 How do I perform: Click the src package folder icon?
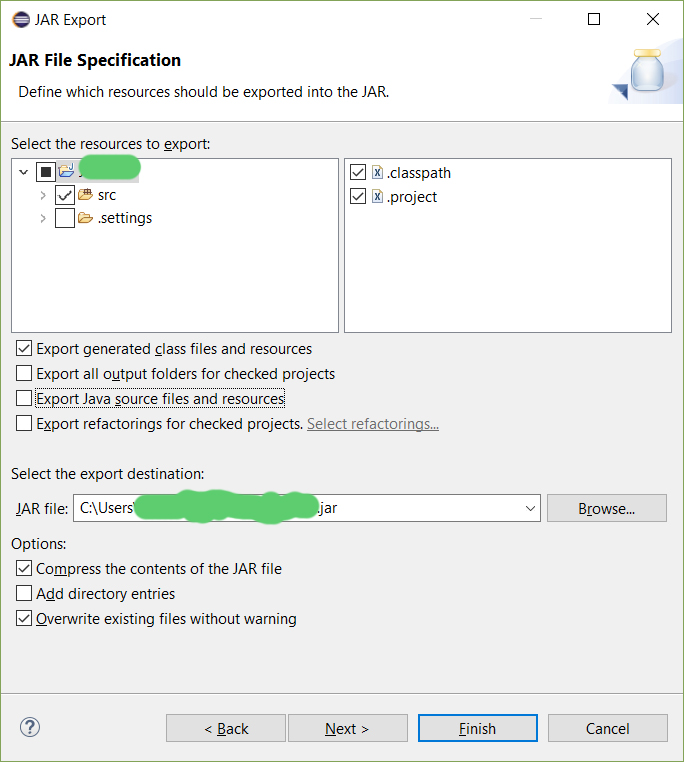pyautogui.click(x=86, y=195)
